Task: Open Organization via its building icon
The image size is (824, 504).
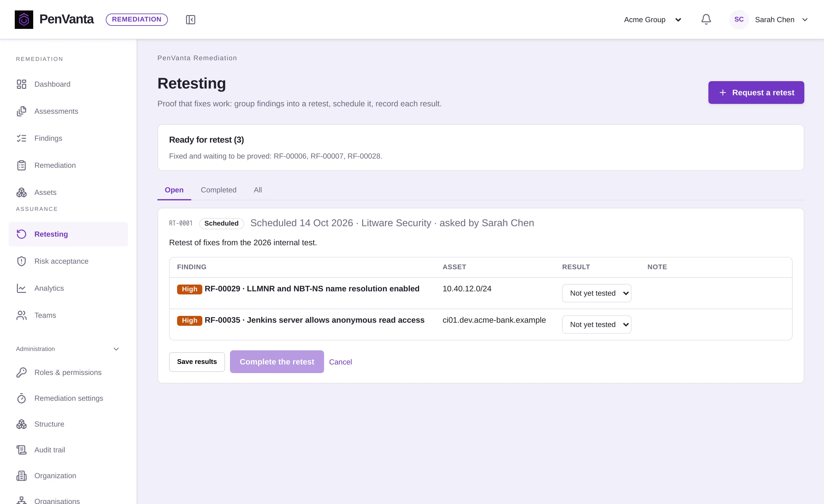Action: pyautogui.click(x=22, y=476)
